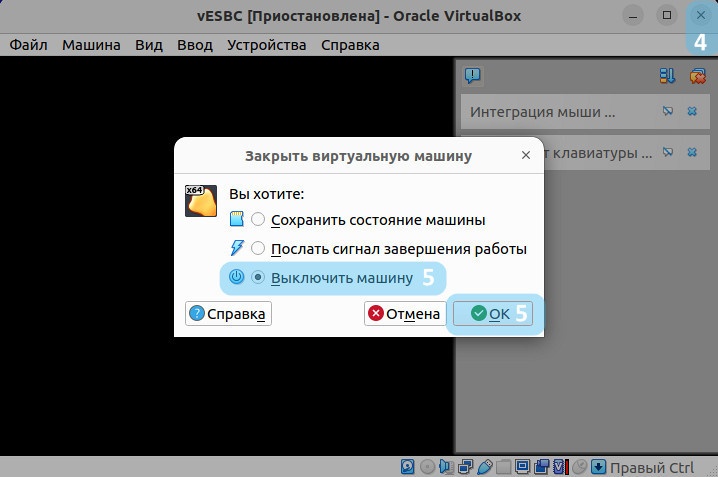
Task: Click the mouse integration status icon
Action: 580,467
